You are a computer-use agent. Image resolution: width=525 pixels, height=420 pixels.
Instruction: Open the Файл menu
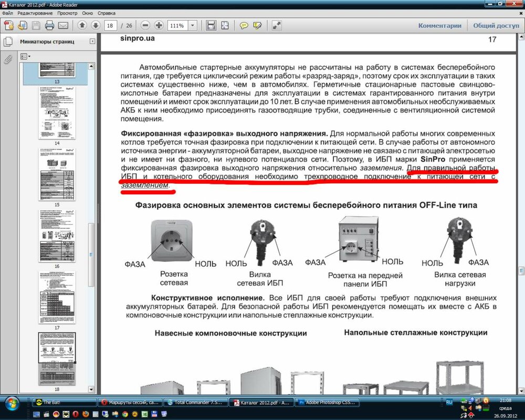pyautogui.click(x=8, y=12)
